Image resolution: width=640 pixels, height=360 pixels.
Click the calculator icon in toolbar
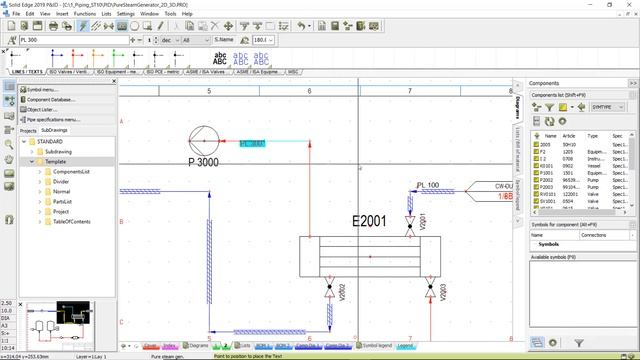[335, 26]
